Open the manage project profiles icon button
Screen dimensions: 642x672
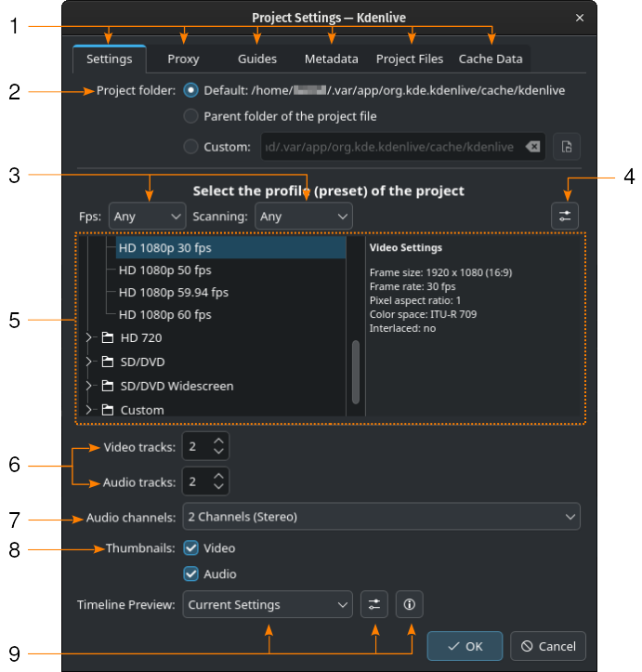pyautogui.click(x=565, y=216)
